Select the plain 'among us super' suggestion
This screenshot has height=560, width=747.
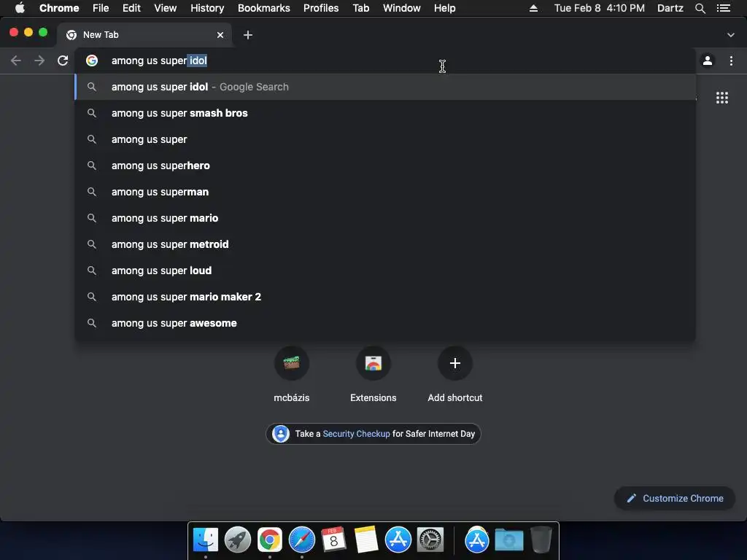pos(385,139)
